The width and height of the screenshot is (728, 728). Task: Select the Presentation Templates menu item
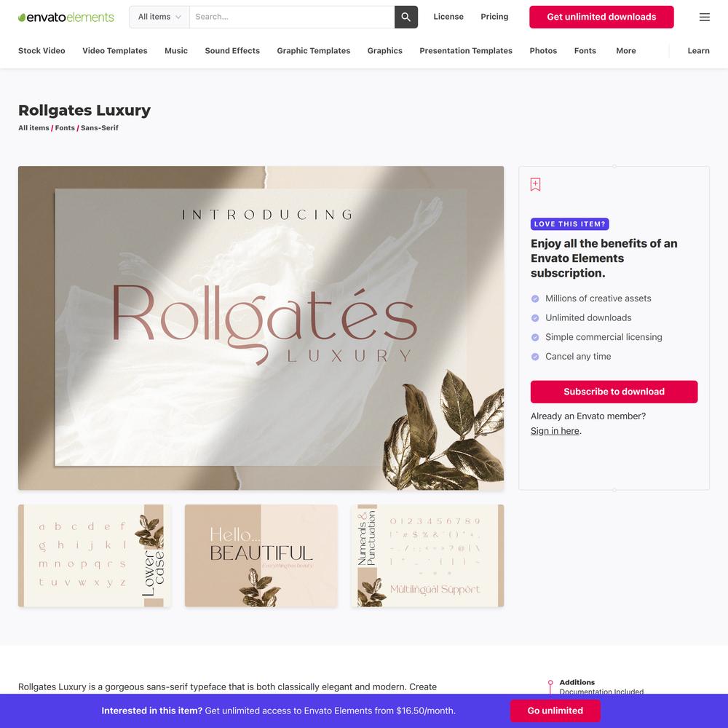click(x=466, y=51)
